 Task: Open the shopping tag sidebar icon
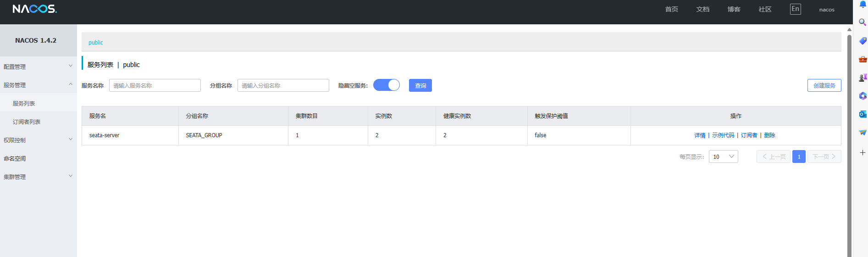(x=862, y=40)
